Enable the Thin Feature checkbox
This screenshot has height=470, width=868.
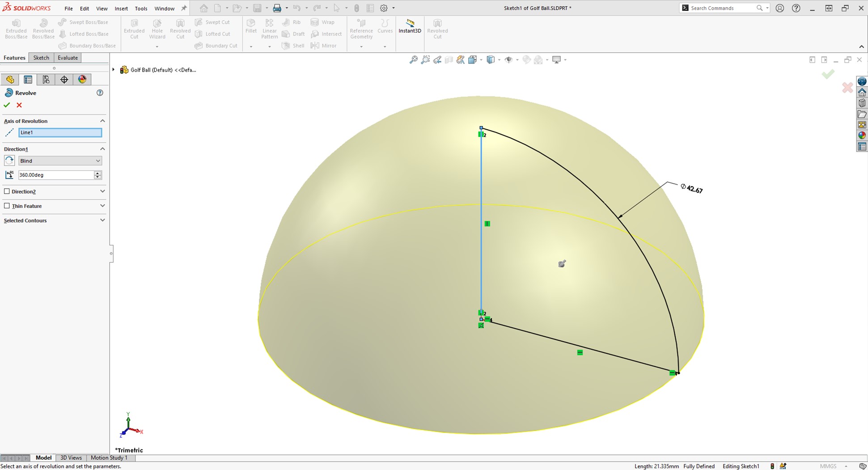[x=7, y=206]
